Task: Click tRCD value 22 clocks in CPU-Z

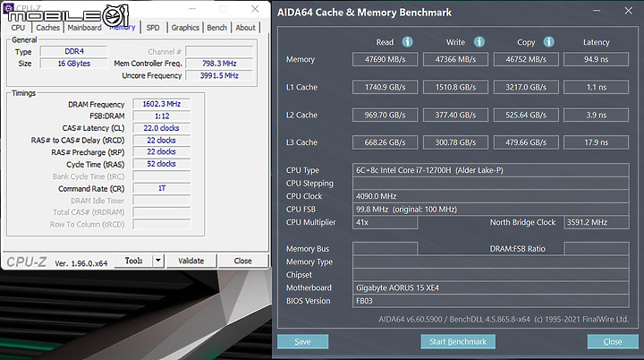Action: coord(161,141)
